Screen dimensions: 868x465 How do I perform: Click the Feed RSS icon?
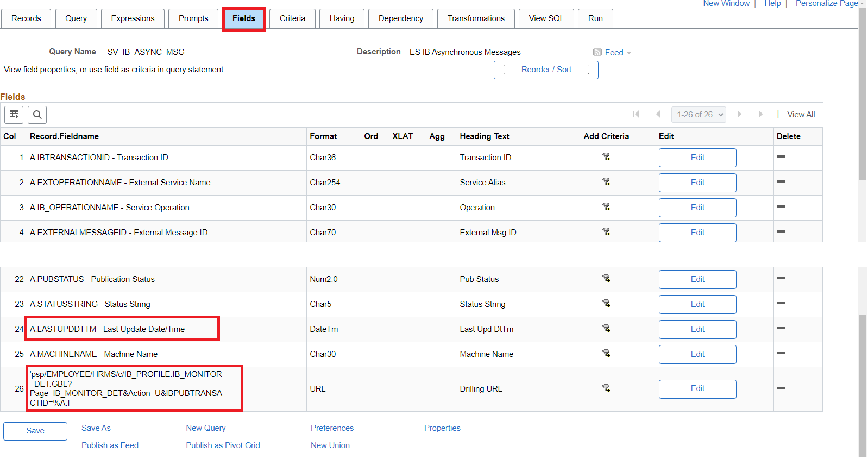(597, 53)
